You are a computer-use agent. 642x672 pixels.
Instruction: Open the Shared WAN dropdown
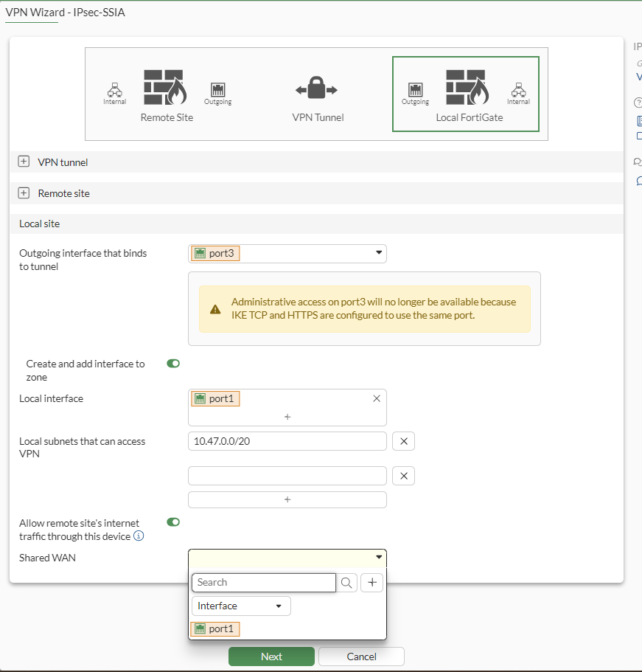287,558
